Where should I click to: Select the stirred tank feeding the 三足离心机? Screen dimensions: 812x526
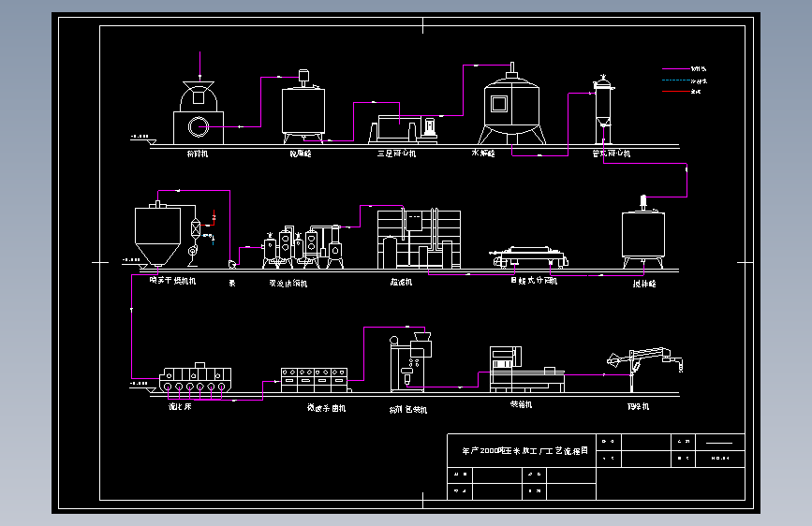click(x=303, y=107)
